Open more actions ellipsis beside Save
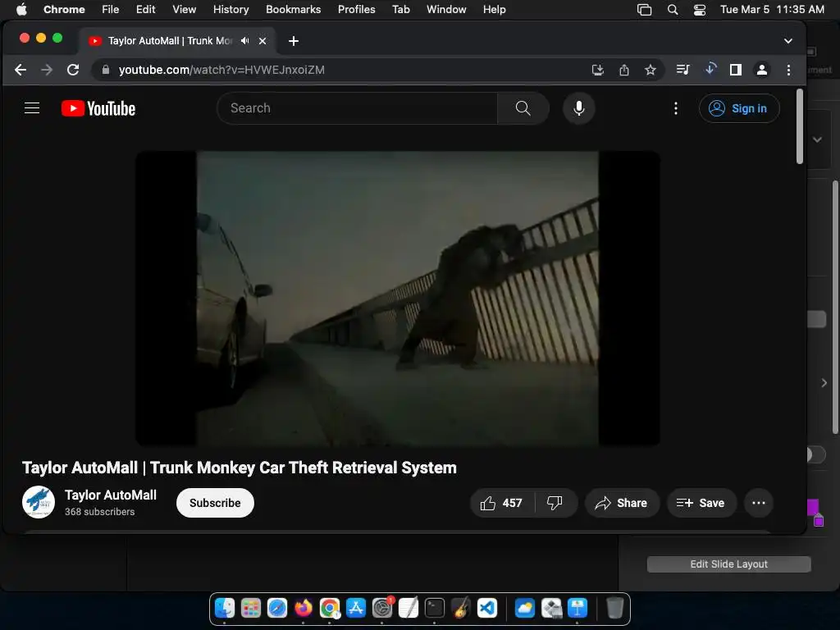The height and width of the screenshot is (630, 840). [759, 503]
